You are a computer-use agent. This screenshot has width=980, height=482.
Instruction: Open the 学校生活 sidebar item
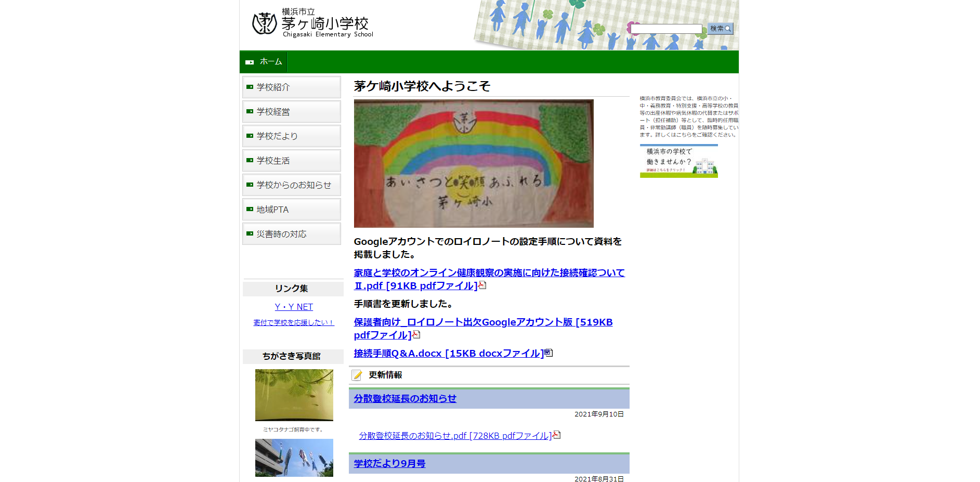pos(291,161)
